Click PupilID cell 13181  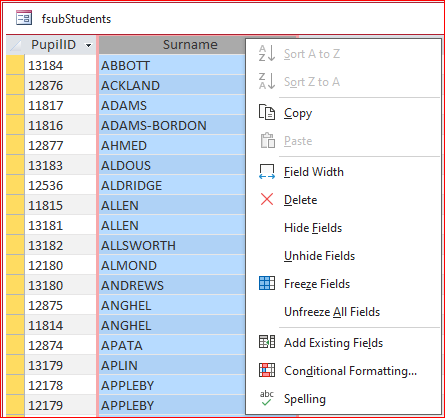60,225
